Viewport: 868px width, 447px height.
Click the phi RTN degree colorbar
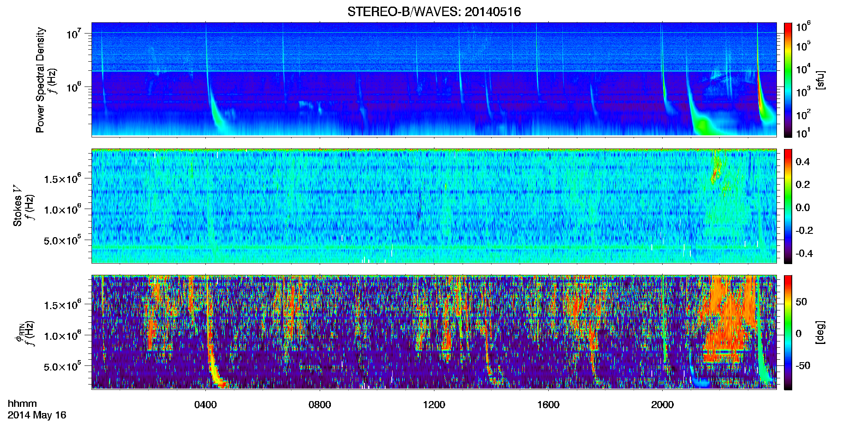point(788,332)
